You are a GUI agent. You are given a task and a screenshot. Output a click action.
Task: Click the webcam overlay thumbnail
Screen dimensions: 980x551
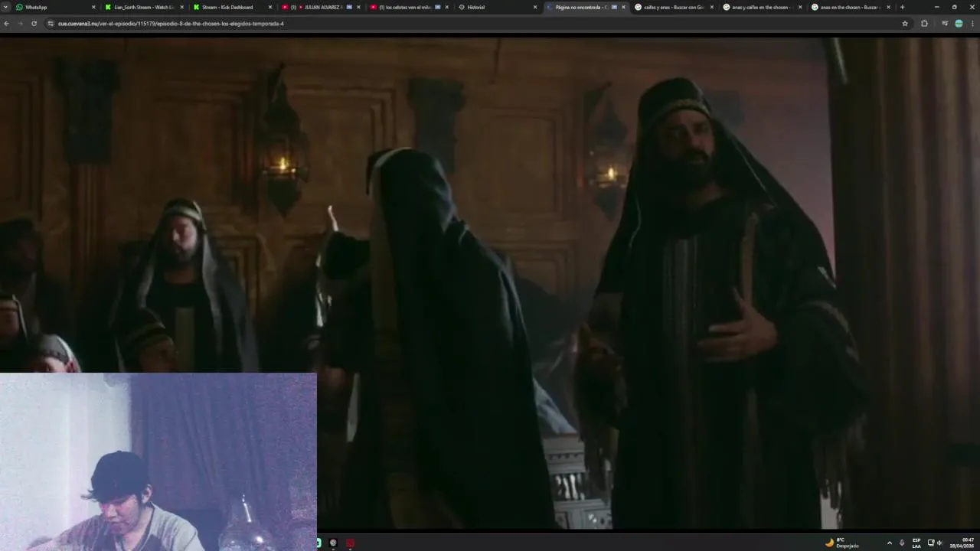pos(158,461)
